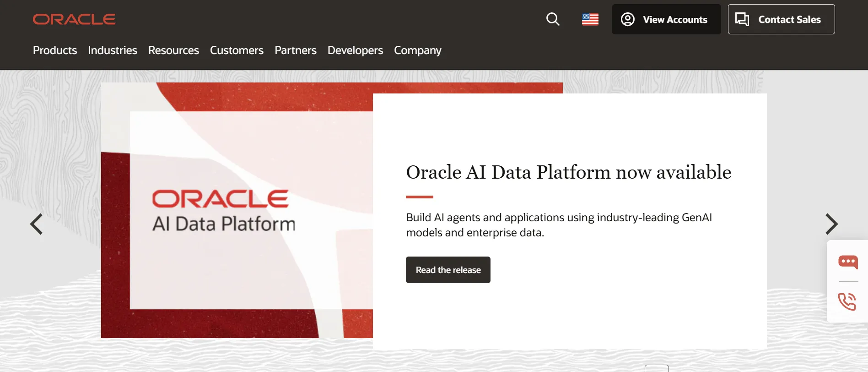
Task: Open the Customers menu item
Action: tap(237, 50)
